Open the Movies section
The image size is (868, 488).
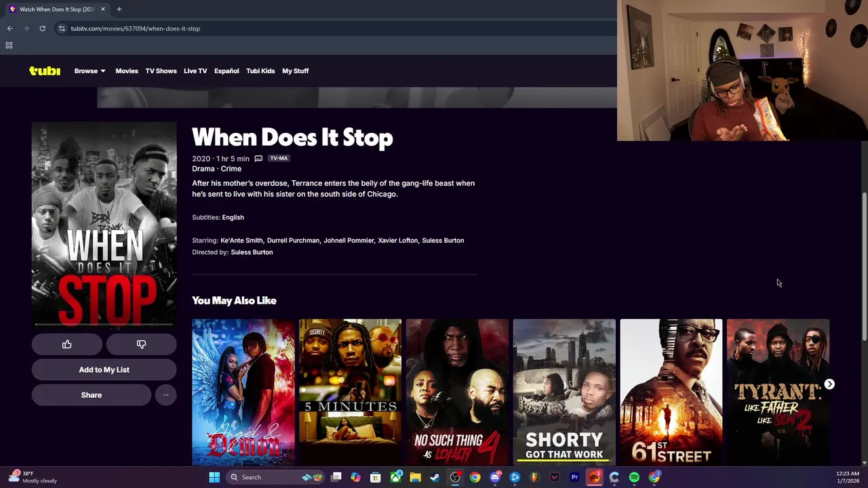pyautogui.click(x=127, y=70)
